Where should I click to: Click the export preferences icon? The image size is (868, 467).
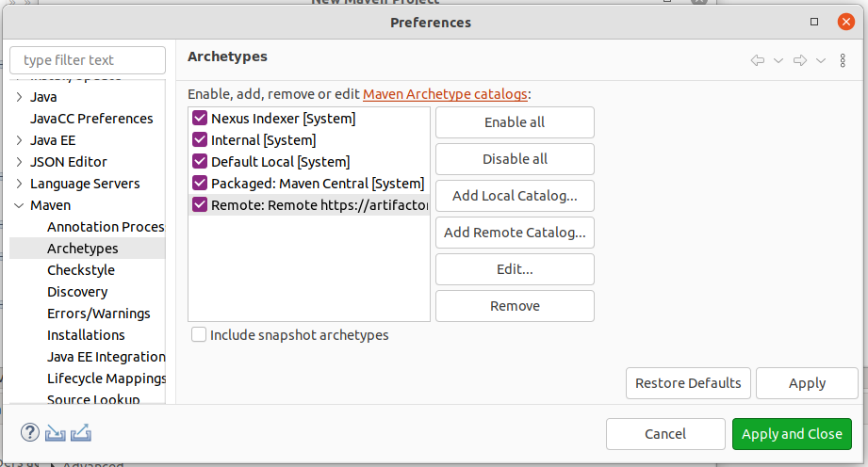click(81, 433)
